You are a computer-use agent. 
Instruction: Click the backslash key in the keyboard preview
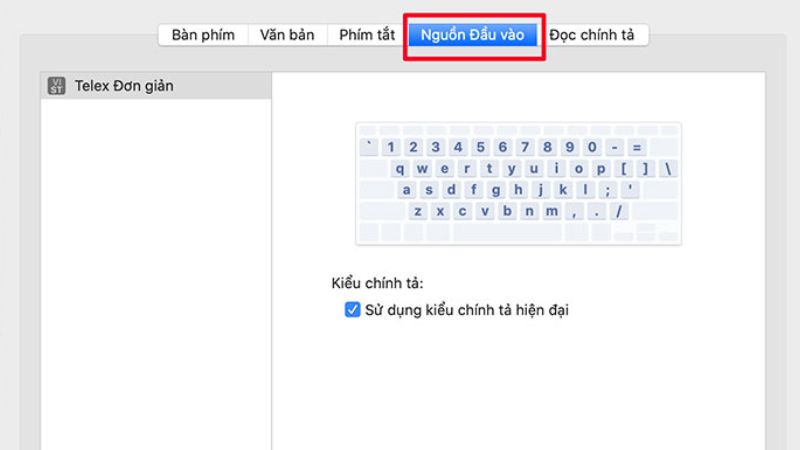point(668,168)
